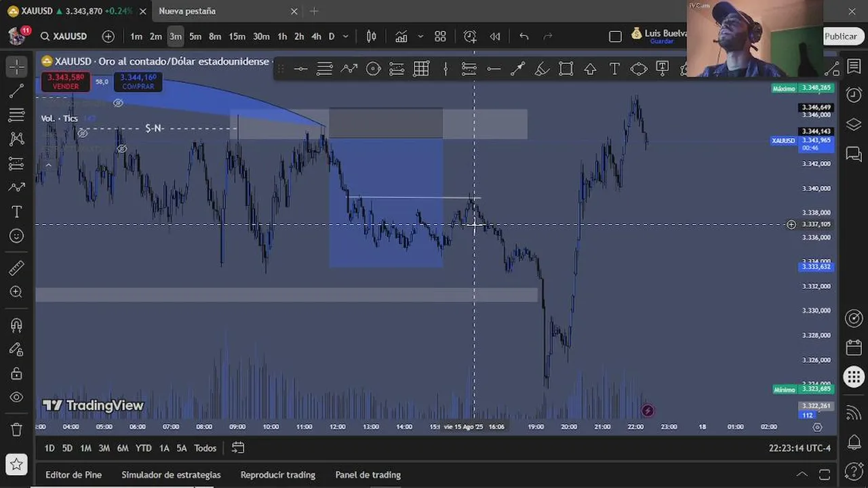Switch to 1m timeframe
The image size is (868, 488).
(x=136, y=37)
